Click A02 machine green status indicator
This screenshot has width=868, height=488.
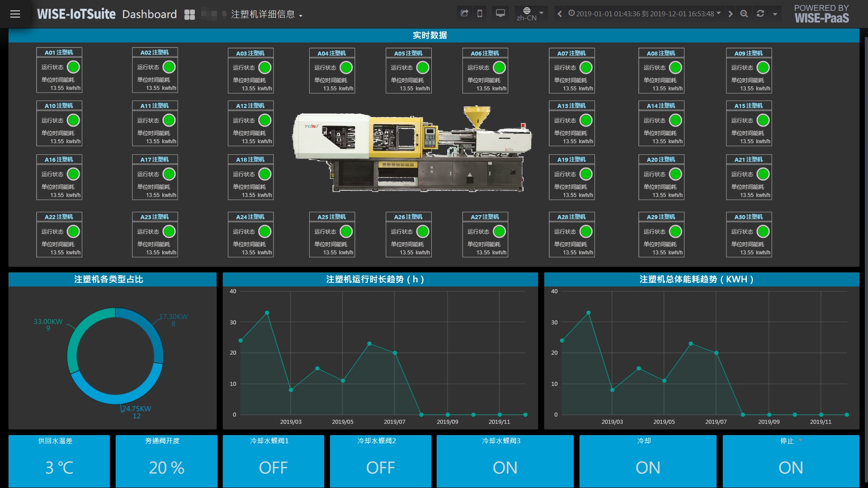(169, 67)
